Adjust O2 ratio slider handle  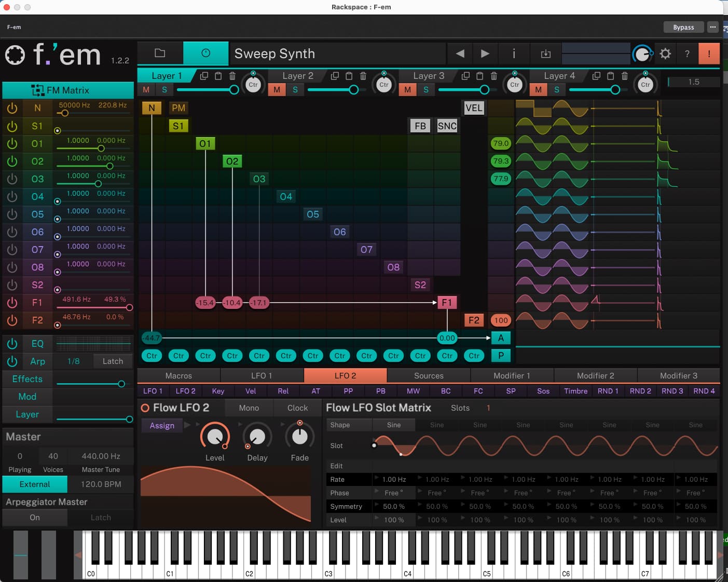click(x=109, y=166)
